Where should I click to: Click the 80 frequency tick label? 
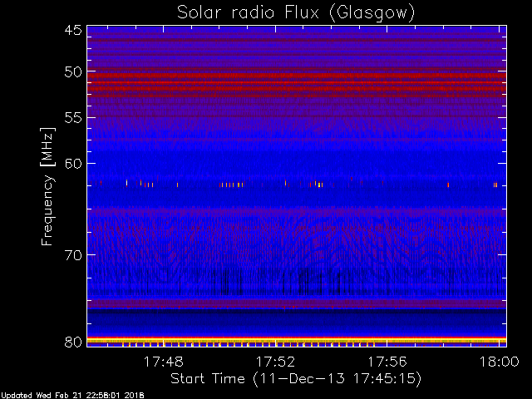coord(73,342)
